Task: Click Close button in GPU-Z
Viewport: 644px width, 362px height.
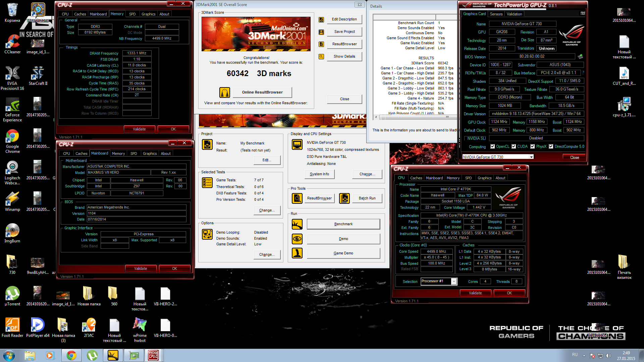Action: (x=575, y=157)
